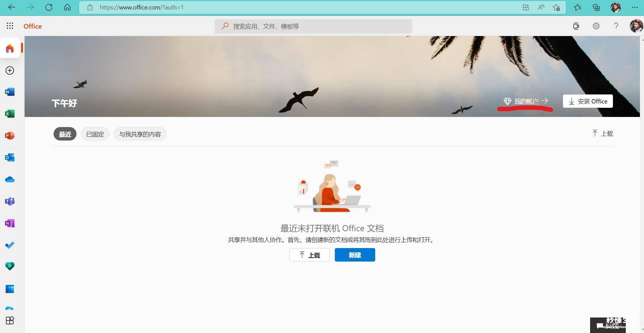Click the Meet now camera icon

576,26
